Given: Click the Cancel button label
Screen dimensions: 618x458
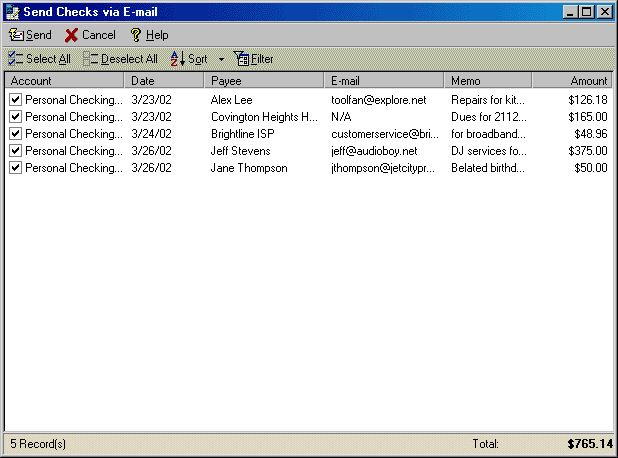Looking at the screenshot, I should pos(99,35).
